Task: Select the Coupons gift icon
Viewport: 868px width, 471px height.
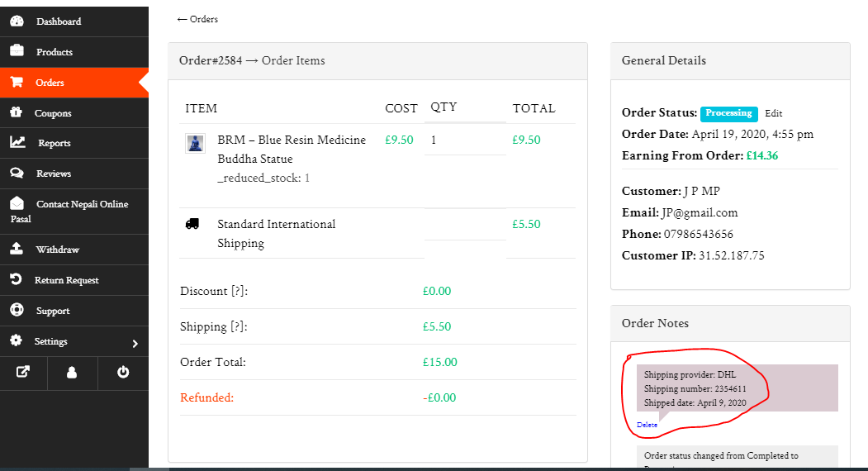Action: pos(17,112)
